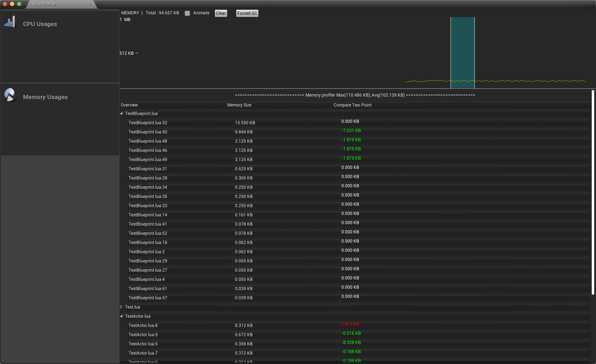Click the Compare Two Point column header
The image size is (596, 364).
coord(352,105)
